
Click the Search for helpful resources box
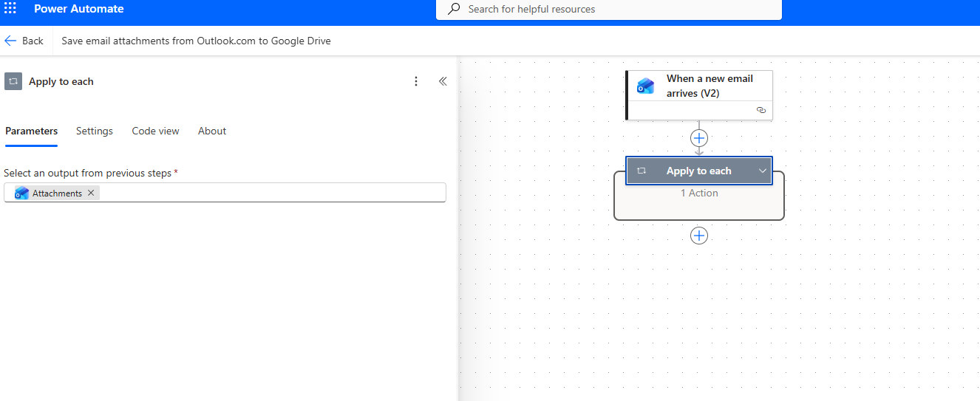(613, 9)
